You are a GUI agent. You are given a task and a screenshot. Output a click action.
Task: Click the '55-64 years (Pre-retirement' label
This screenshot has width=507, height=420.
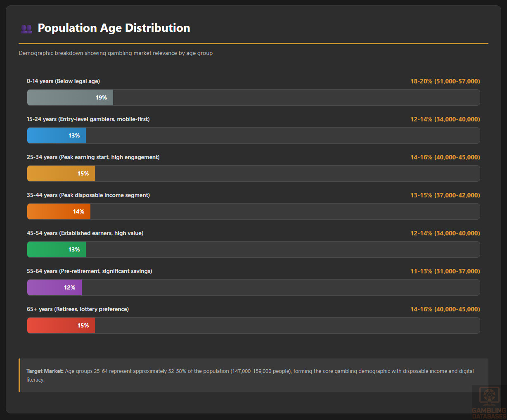point(89,271)
